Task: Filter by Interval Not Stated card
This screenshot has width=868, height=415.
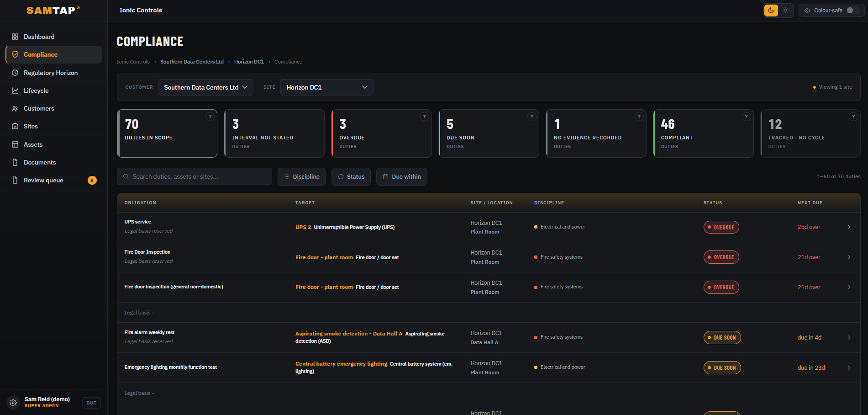Action: pos(274,133)
